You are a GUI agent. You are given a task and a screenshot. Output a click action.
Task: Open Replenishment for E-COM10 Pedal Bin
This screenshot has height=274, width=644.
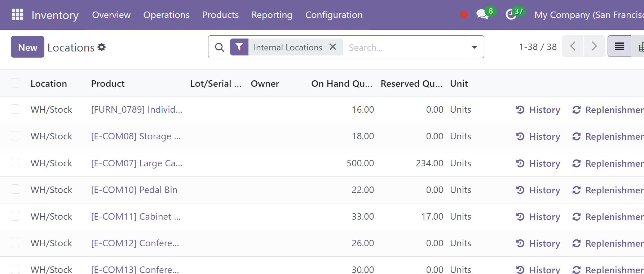coord(608,190)
